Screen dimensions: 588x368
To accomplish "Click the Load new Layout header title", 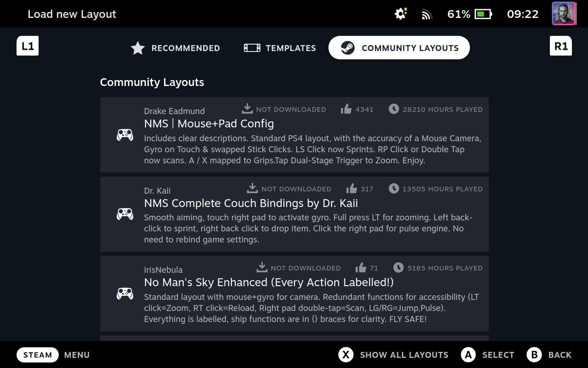I will tap(72, 14).
